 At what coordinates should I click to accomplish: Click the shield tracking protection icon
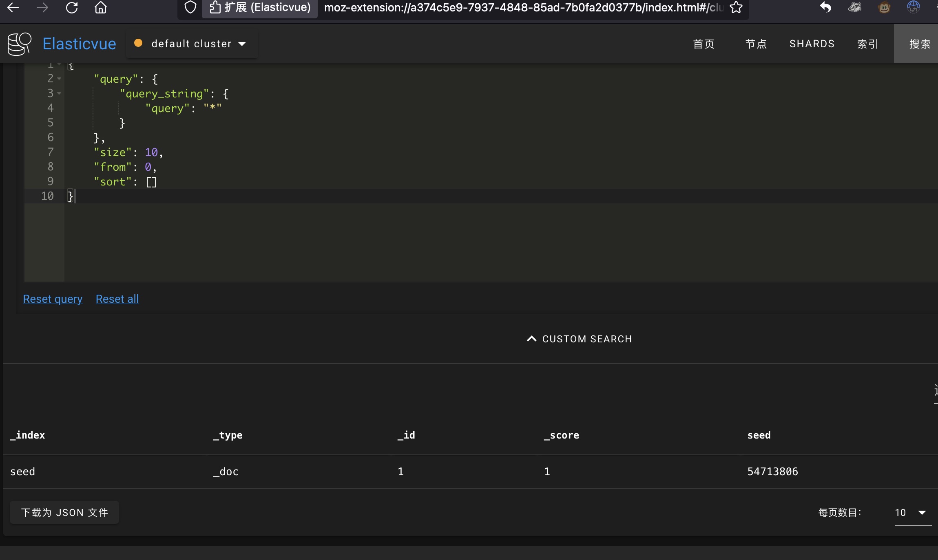190,7
